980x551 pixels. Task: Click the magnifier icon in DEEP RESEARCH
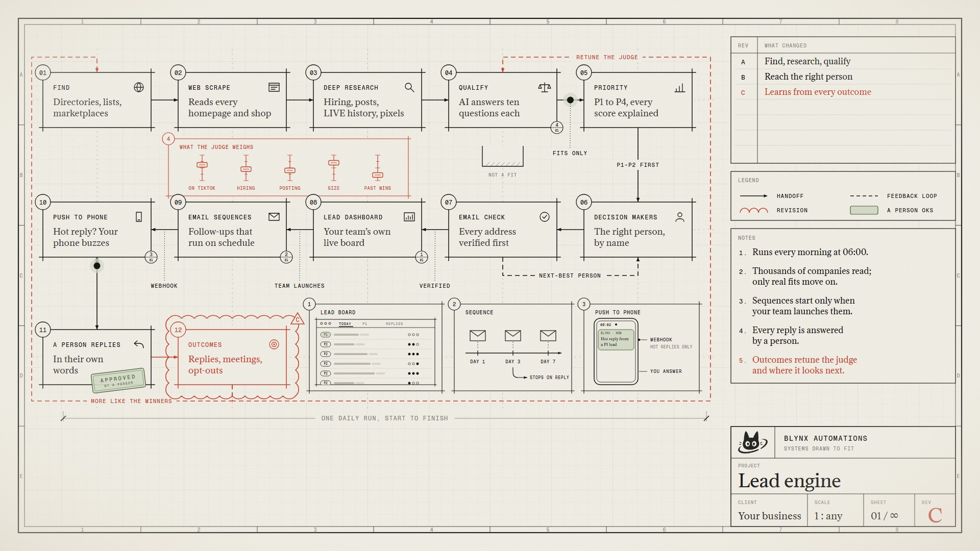click(409, 87)
